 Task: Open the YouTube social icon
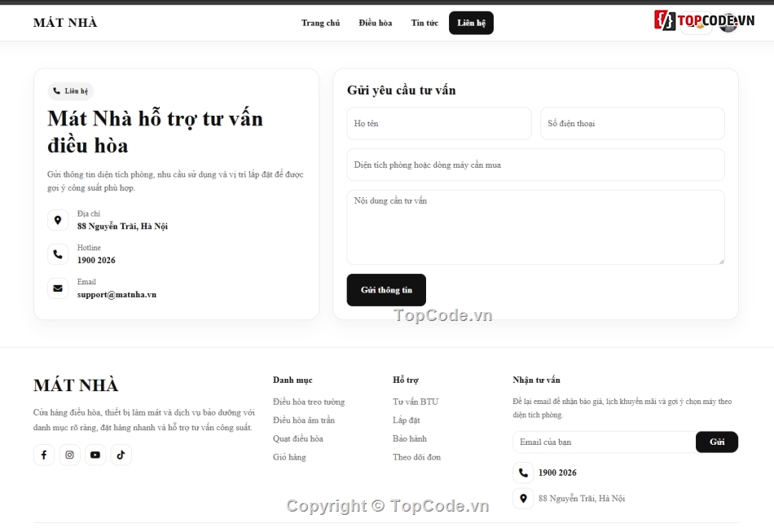click(x=95, y=455)
